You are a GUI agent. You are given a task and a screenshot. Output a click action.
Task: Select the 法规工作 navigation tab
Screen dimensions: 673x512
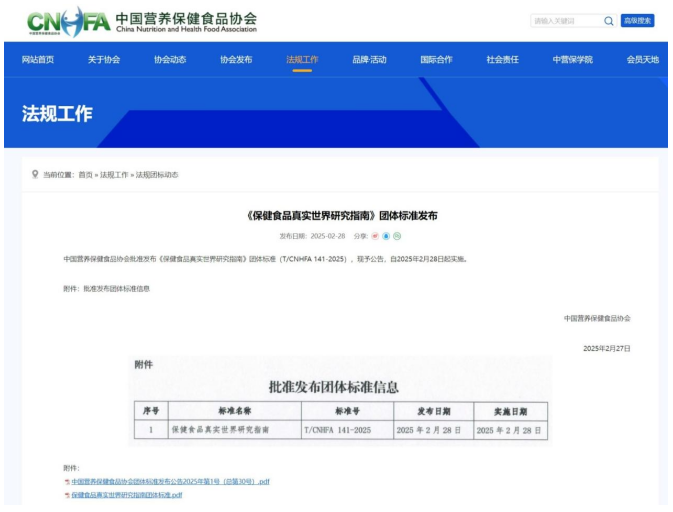pyautogui.click(x=302, y=60)
